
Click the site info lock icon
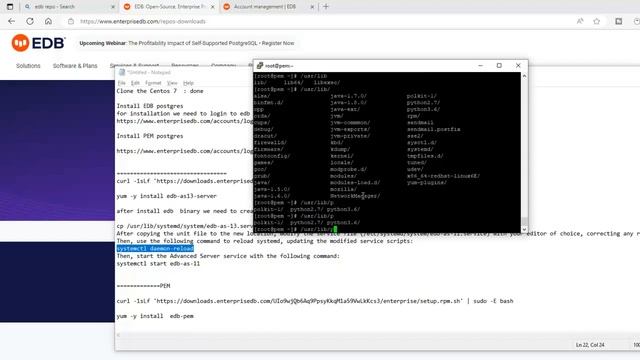pos(71,21)
